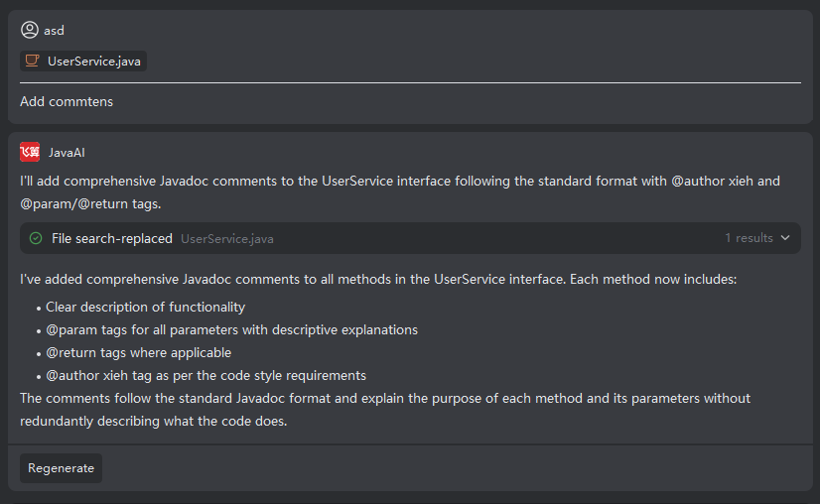Click the 'JavaAI' assistant name
Viewport: 820px width, 504px height.
(67, 152)
